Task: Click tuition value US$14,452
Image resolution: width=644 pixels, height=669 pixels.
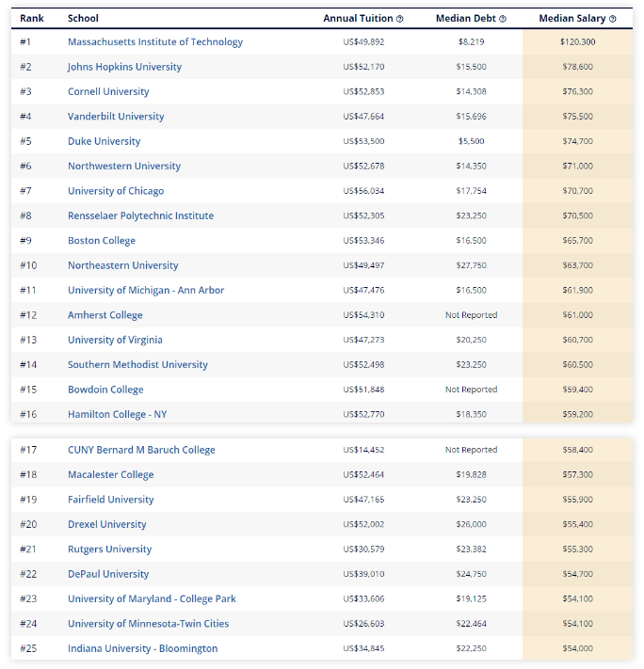Action: click(363, 450)
